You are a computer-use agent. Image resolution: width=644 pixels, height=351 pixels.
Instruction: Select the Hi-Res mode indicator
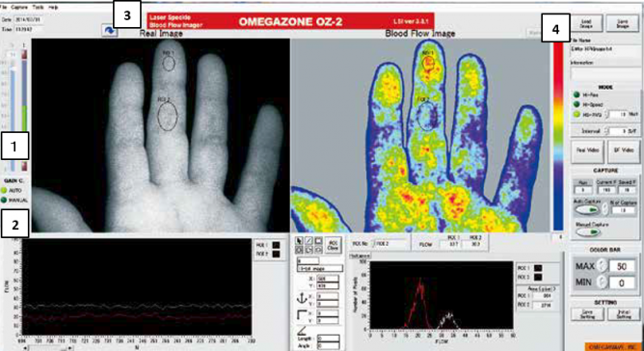tap(577, 94)
